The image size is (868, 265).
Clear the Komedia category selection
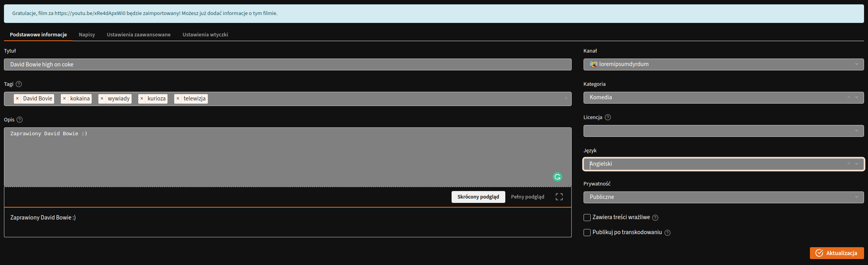tap(848, 97)
